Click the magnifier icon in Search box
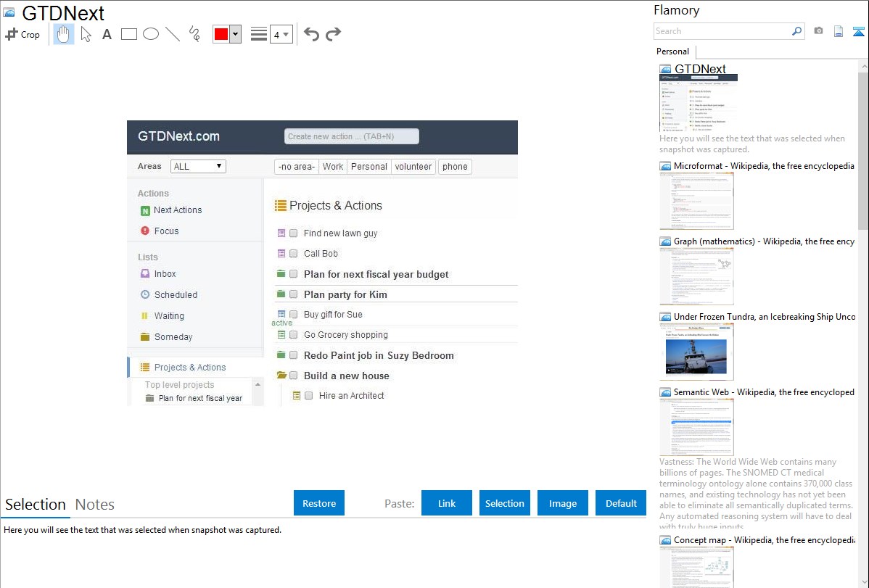This screenshot has width=869, height=588. click(x=796, y=31)
